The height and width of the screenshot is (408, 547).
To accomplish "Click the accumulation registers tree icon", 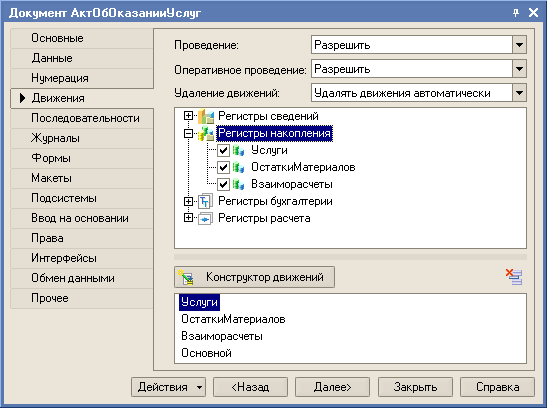I will point(206,133).
